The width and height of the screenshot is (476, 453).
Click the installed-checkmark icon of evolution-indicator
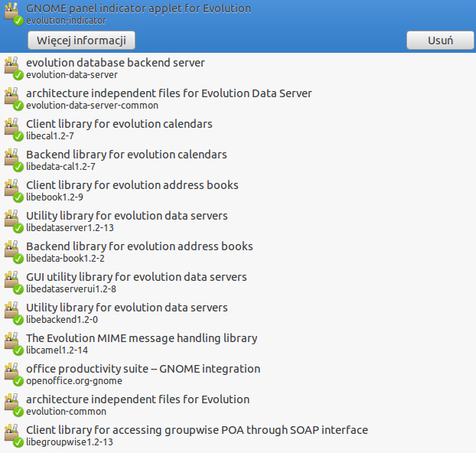18,21
